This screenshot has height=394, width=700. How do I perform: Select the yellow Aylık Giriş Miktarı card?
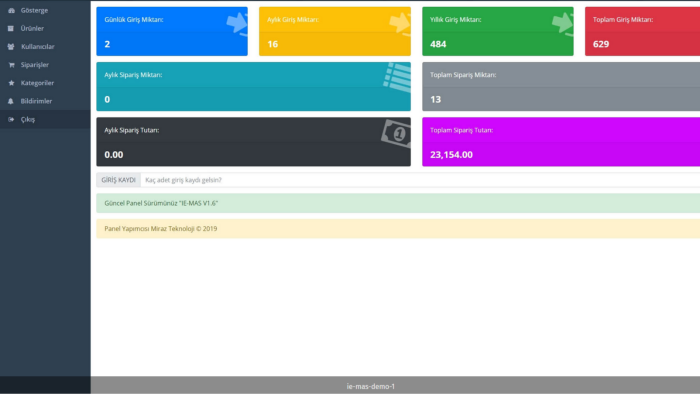point(335,31)
